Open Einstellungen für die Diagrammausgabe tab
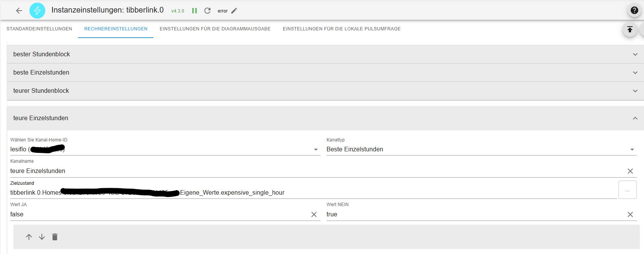This screenshot has width=644, height=254. [215, 29]
